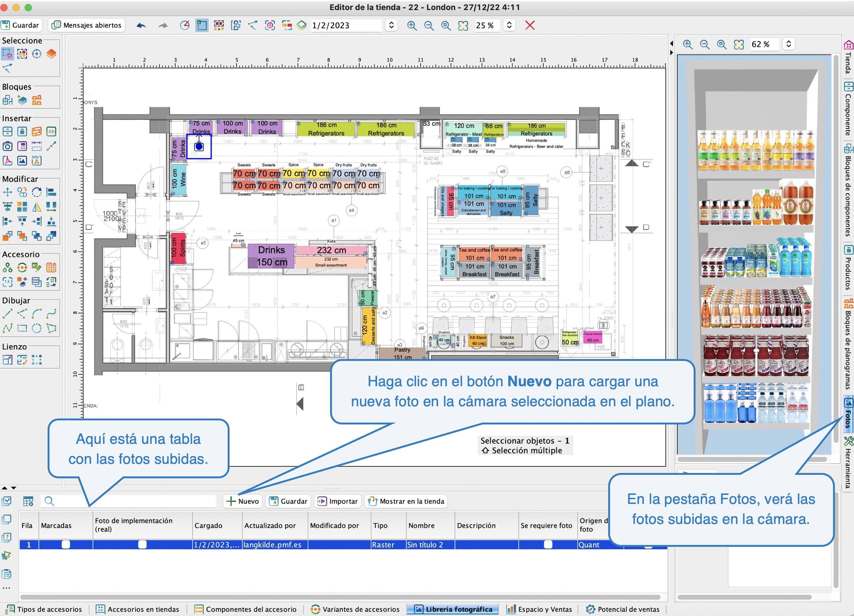Open the hierarchy tree icon in Accesorio
Screen dimensions: 854x616
tap(8, 268)
